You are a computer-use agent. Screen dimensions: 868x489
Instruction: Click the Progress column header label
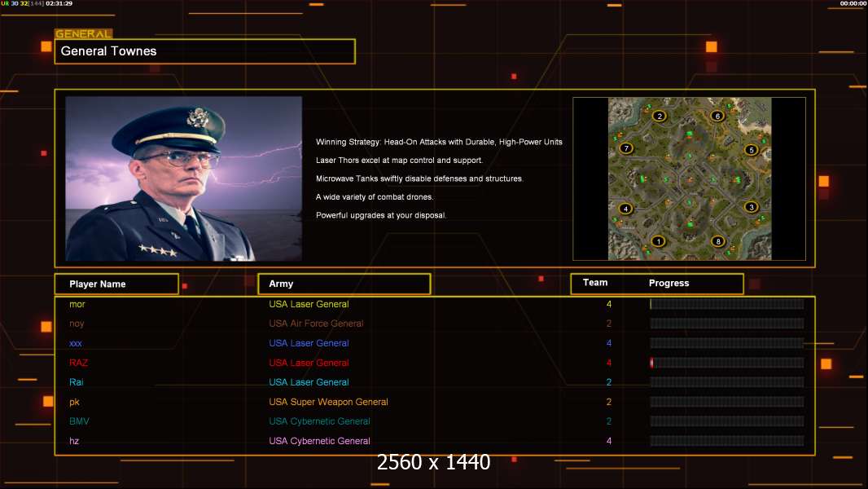[669, 283]
